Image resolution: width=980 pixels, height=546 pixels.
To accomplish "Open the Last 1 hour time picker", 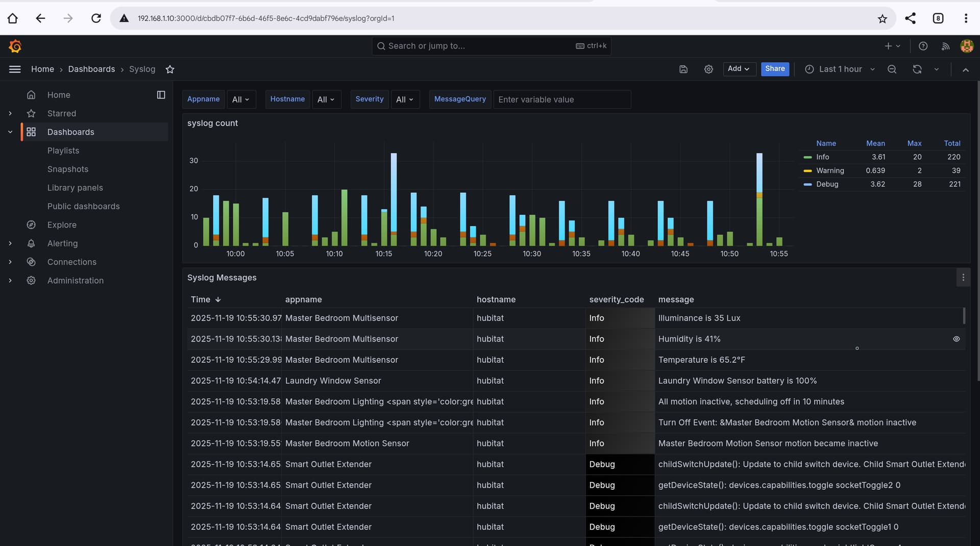I will 840,69.
